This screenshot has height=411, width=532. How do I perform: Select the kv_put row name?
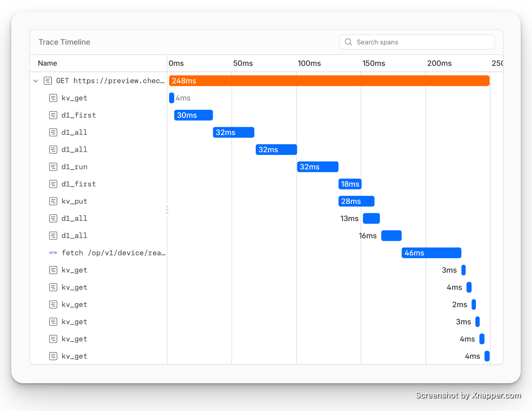click(x=74, y=201)
